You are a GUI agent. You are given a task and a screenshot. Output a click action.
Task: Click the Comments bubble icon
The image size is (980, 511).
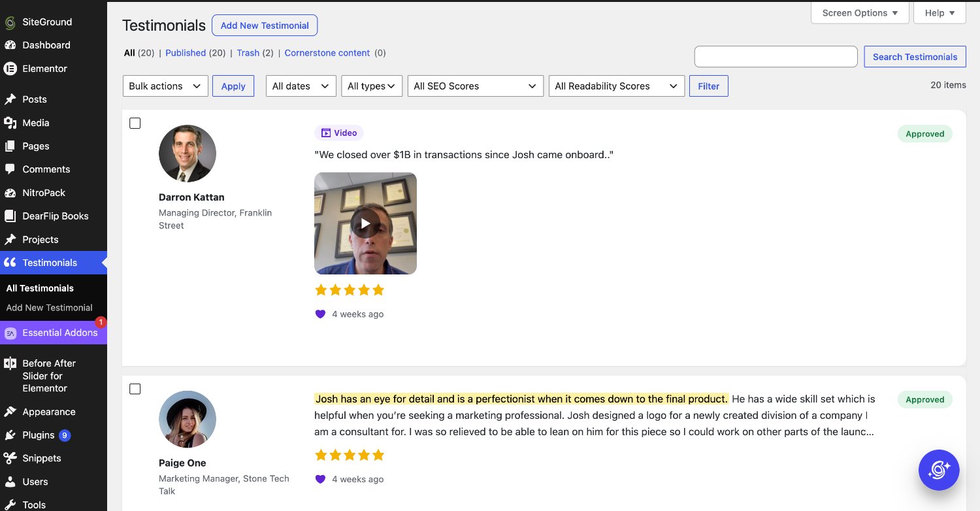click(x=10, y=169)
